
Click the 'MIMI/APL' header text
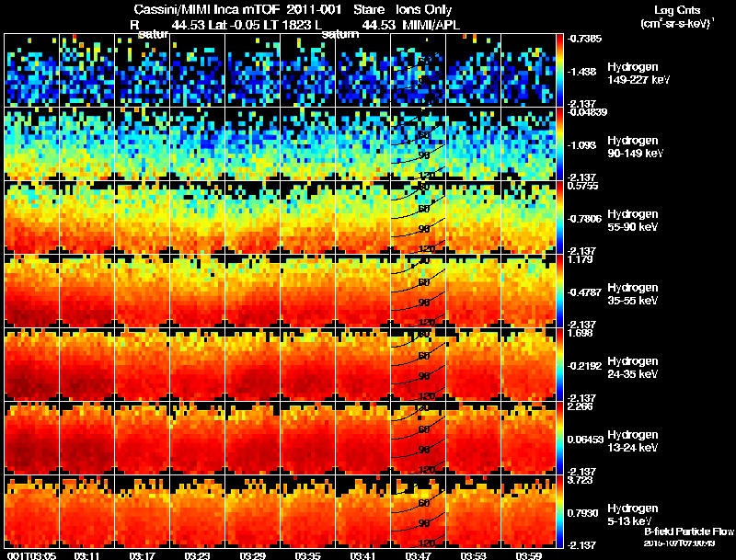pos(431,26)
